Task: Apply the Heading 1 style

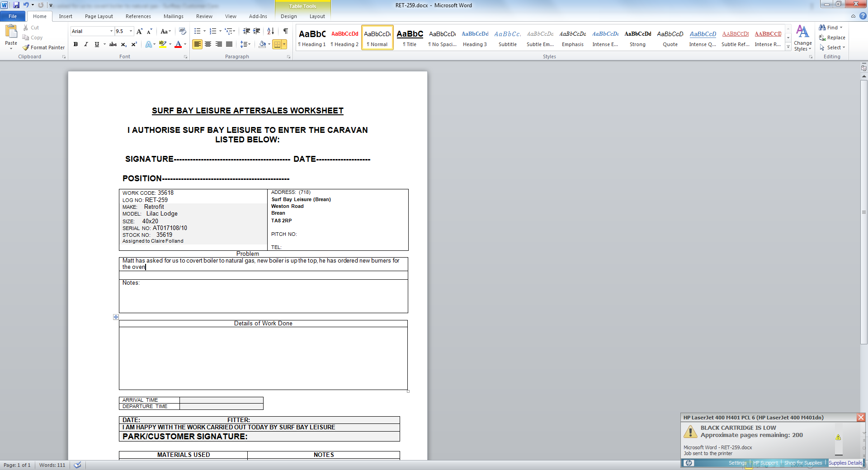Action: click(312, 38)
